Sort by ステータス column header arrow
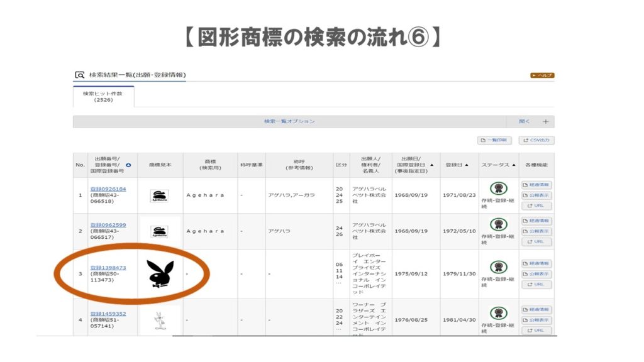Viewport: 644px width, 362px height. click(514, 165)
